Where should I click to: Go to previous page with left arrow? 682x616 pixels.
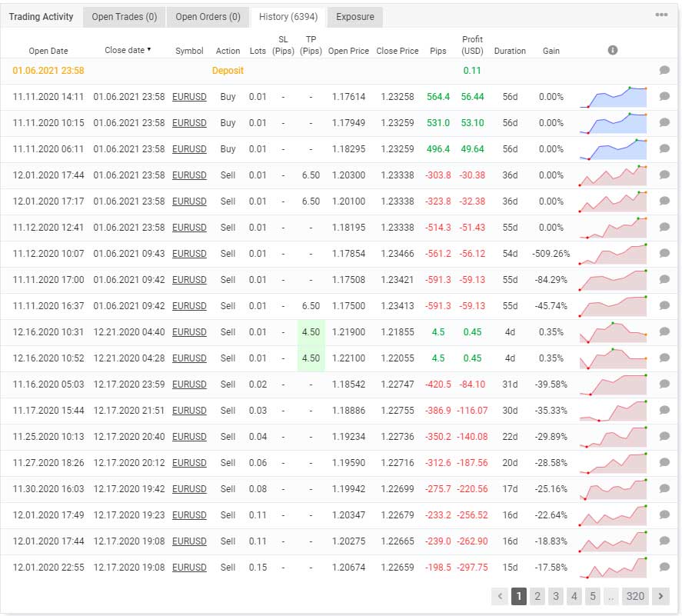[500, 596]
